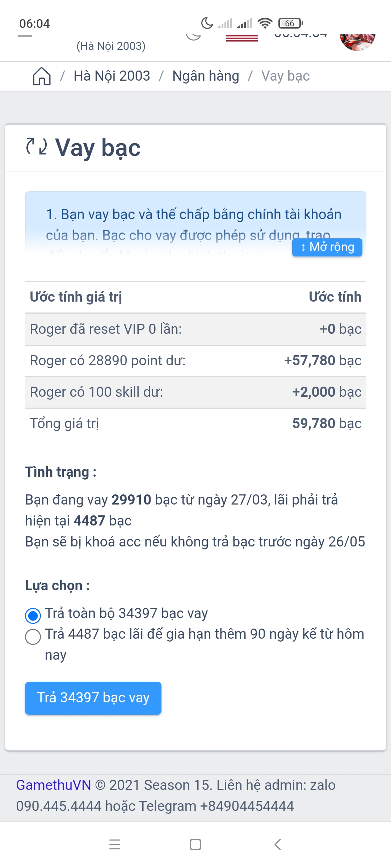This screenshot has width=391, height=868.
Task: Click Vay bạc breadcrumb item
Action: 285,76
